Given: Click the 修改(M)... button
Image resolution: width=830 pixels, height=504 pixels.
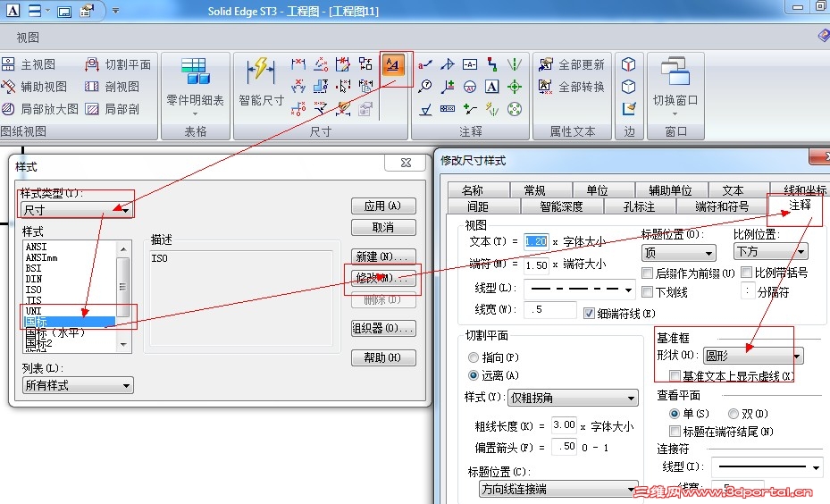Looking at the screenshot, I should (383, 278).
